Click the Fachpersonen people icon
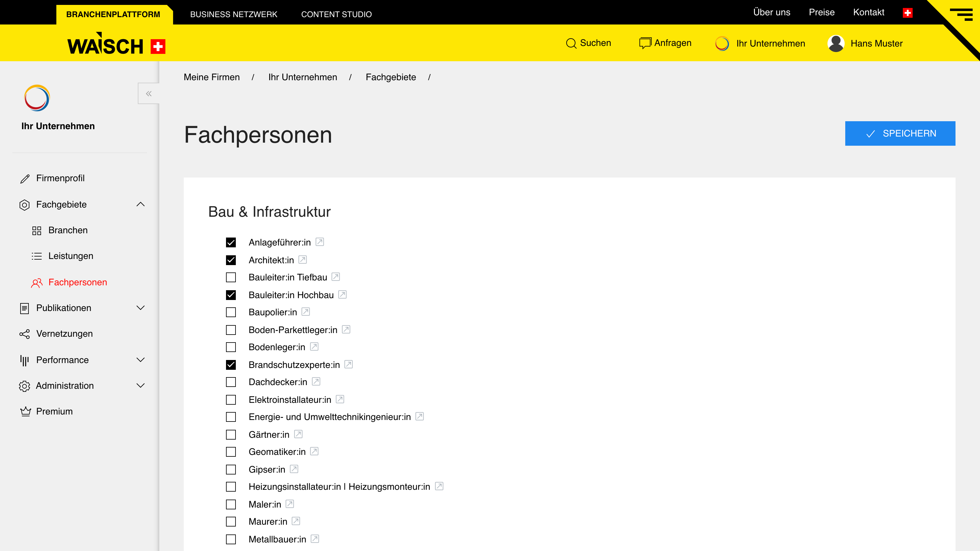Screen dimensions: 980x551 coord(36,283)
